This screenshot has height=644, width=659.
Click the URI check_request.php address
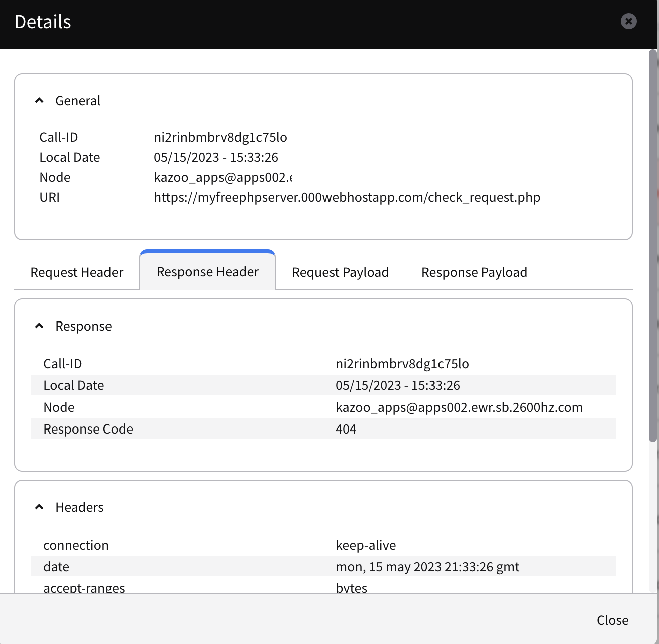347,197
